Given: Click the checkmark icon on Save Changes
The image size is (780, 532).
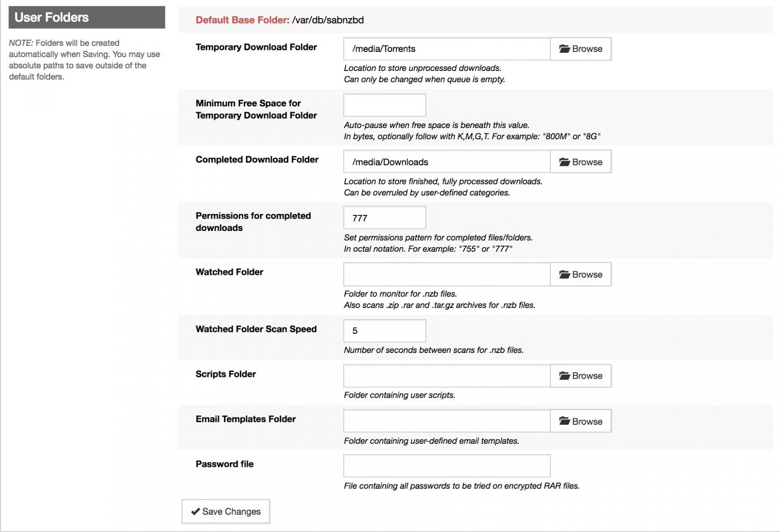Looking at the screenshot, I should point(195,512).
